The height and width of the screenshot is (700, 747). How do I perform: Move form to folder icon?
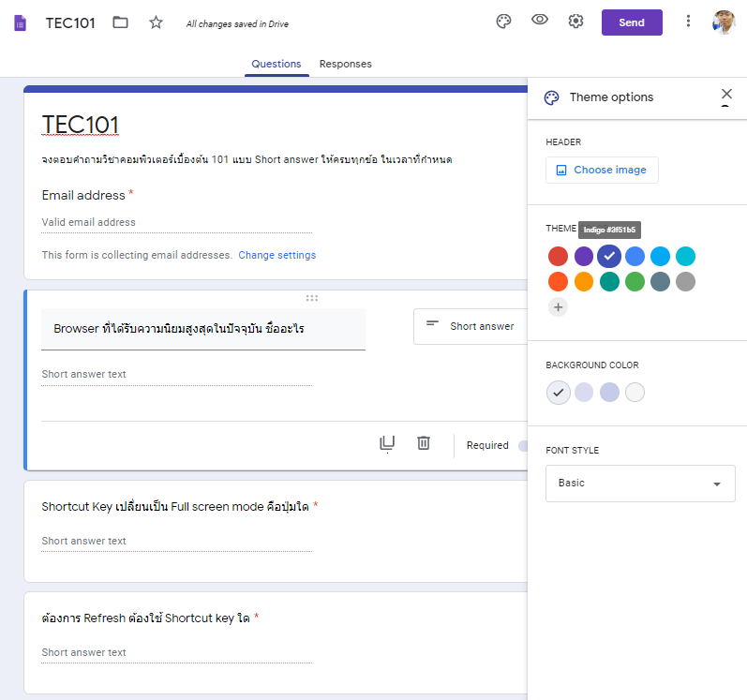tap(120, 22)
